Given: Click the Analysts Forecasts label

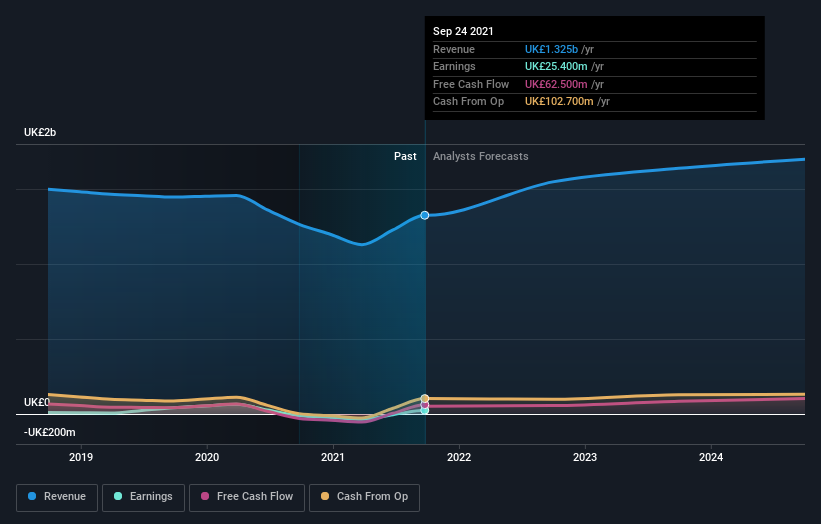Looking at the screenshot, I should 481,157.
